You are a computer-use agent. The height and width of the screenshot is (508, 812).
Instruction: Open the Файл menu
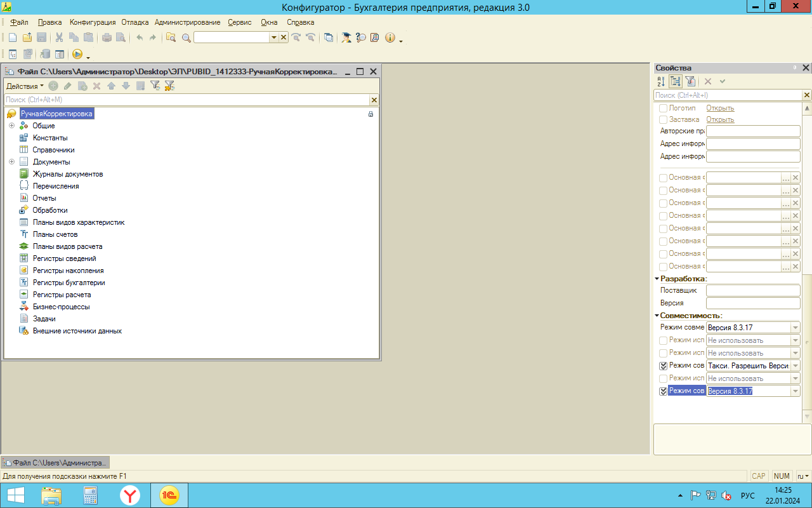[x=19, y=22]
